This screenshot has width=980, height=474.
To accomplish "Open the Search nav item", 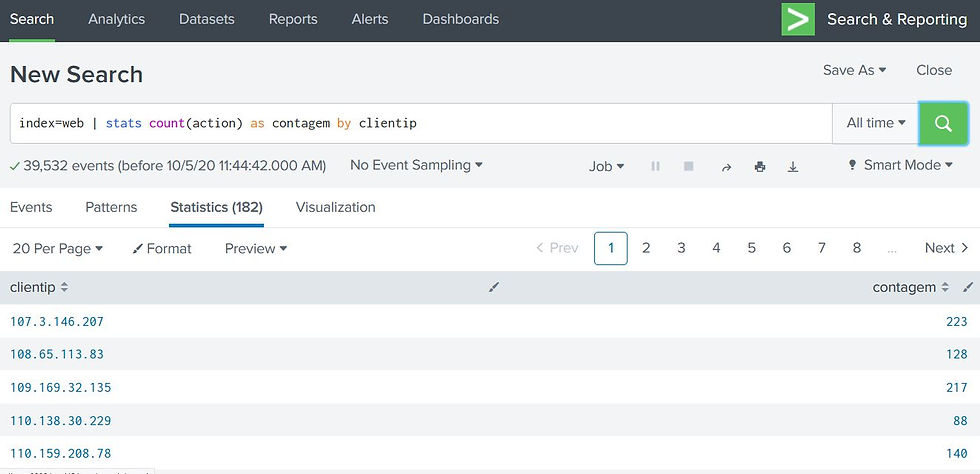I will [x=32, y=19].
